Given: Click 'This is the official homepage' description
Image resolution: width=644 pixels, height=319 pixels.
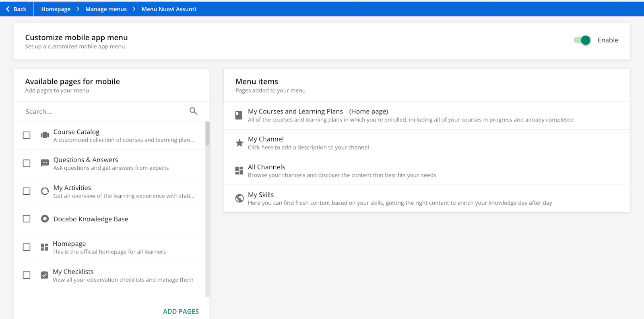Looking at the screenshot, I should point(109,252).
